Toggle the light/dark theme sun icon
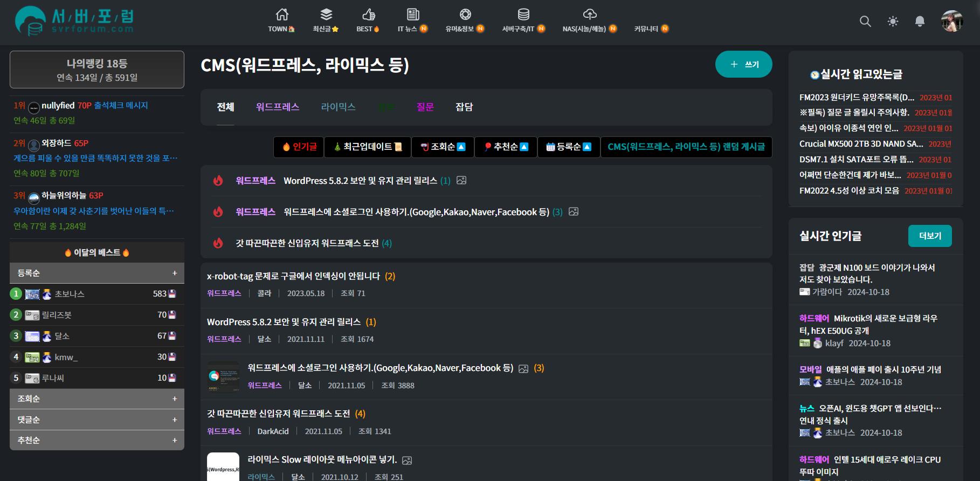 tap(893, 22)
